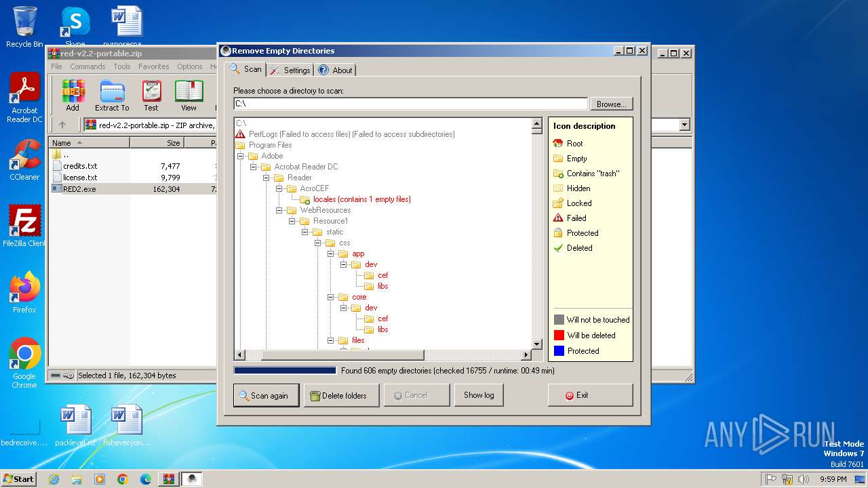Open Firefox desktop shortcut
Viewport: 868px width, 488px height.
point(24,293)
